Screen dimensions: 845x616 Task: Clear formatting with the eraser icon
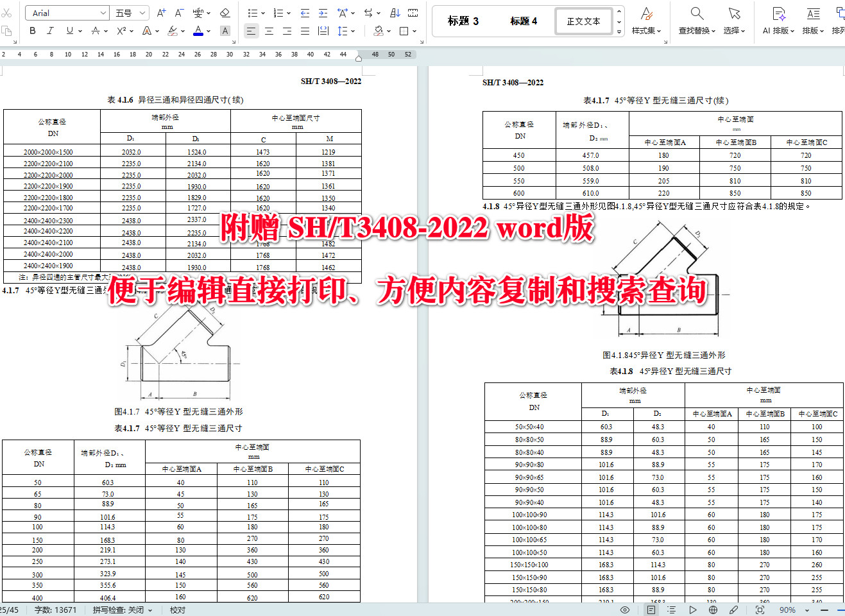tap(225, 12)
